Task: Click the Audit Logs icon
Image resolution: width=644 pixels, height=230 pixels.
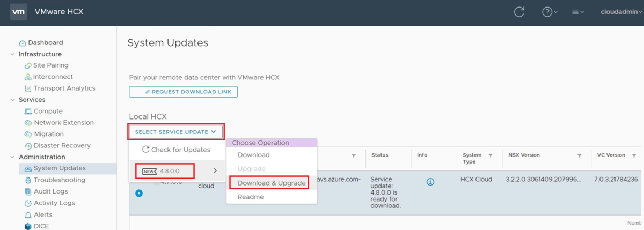Action: coord(28,191)
